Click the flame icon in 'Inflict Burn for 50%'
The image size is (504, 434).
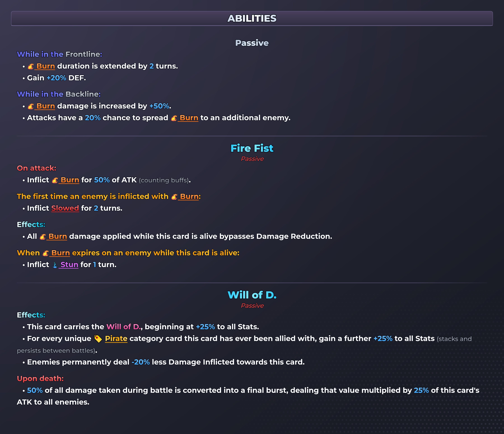click(55, 180)
